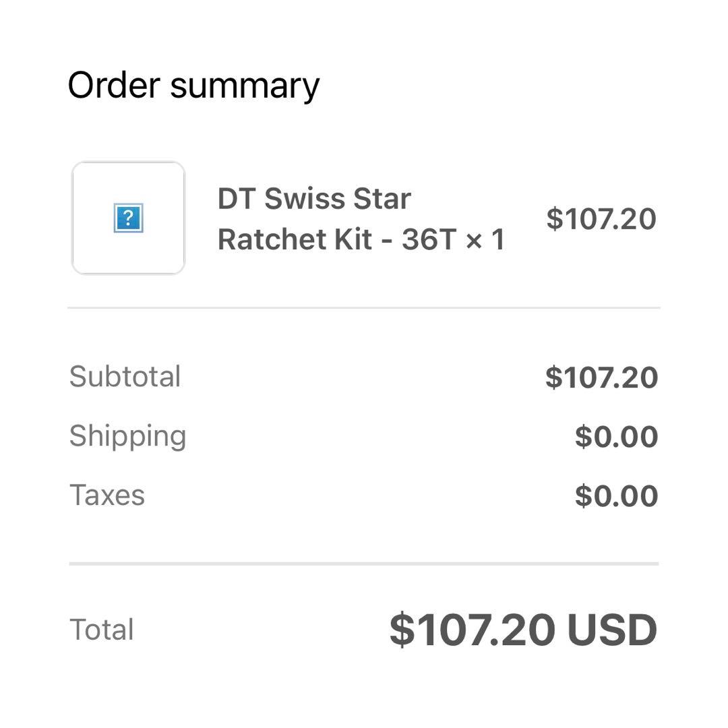
Task: Click the product thumbnail box border
Action: click(x=73, y=218)
